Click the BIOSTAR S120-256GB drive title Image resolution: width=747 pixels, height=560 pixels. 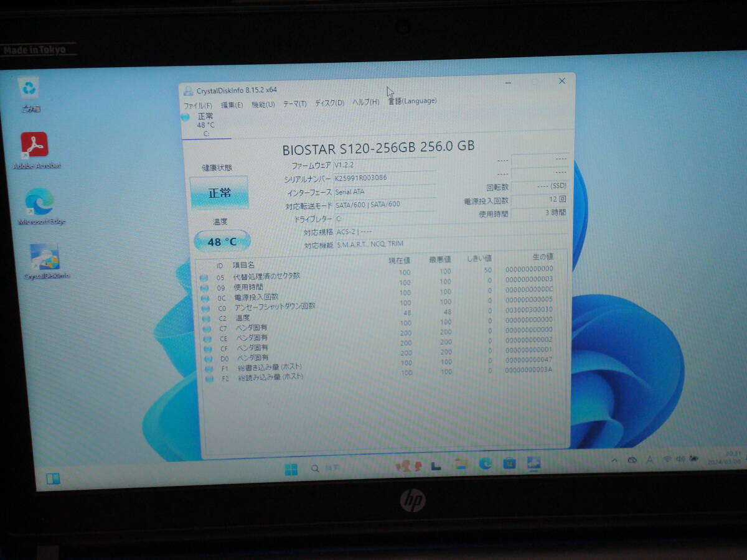tap(378, 148)
